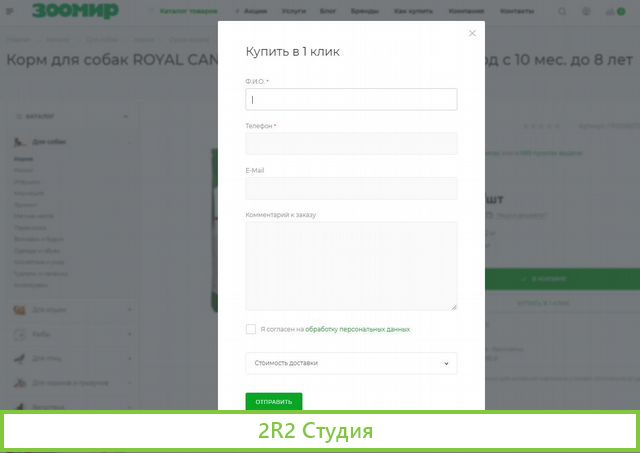Tick the personal data consent checkbox

click(251, 329)
